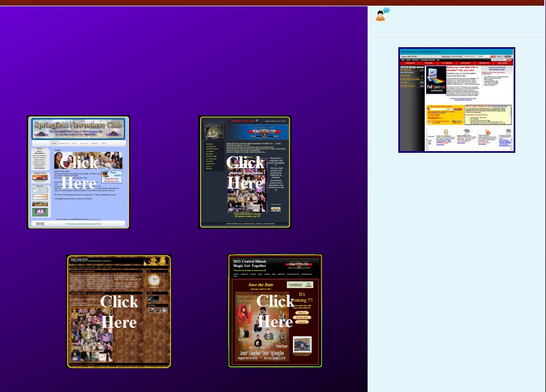The width and height of the screenshot is (546, 392).
Task: Click 'Click Here' text on Save the Date preview
Action: tap(275, 311)
